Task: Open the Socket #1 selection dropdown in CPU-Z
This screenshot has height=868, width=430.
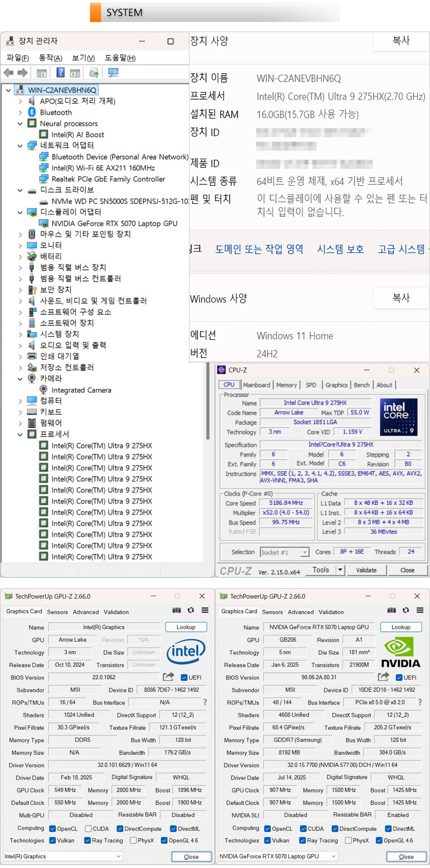Action: [x=304, y=552]
